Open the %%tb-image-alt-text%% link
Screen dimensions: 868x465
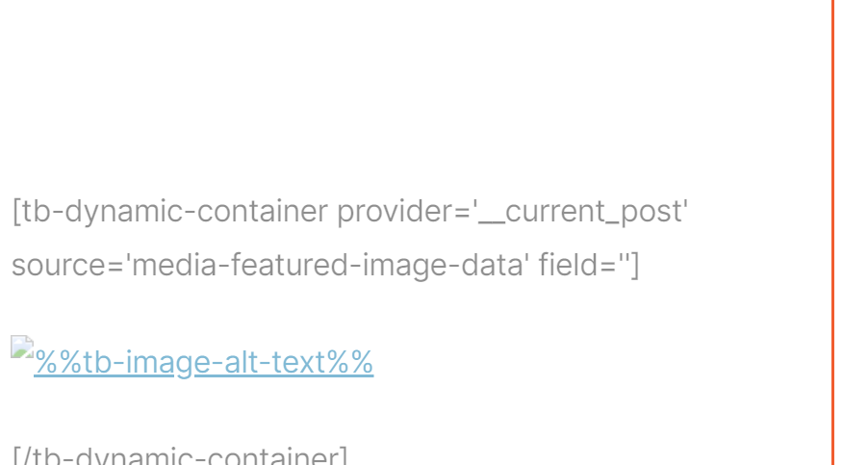pos(204,363)
